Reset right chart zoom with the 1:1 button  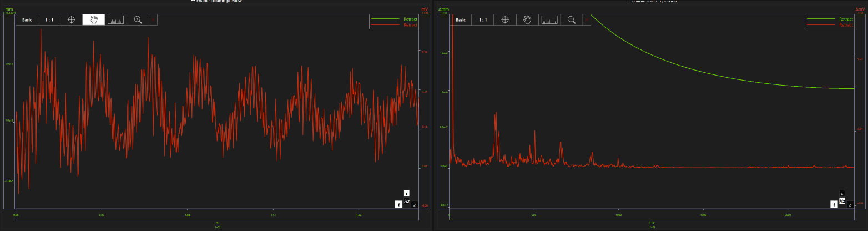click(483, 20)
